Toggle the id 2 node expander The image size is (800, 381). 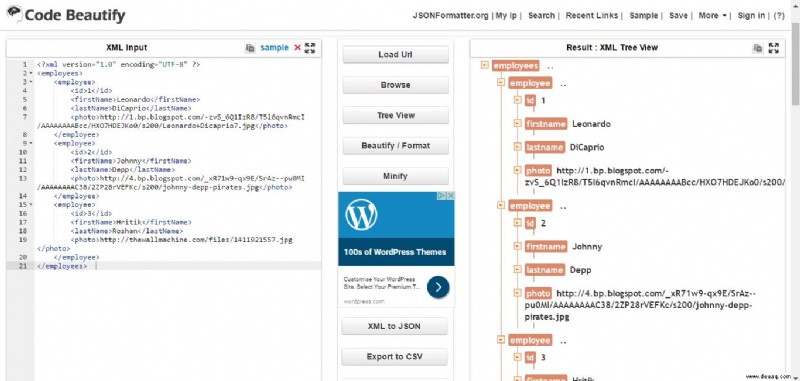click(x=518, y=223)
